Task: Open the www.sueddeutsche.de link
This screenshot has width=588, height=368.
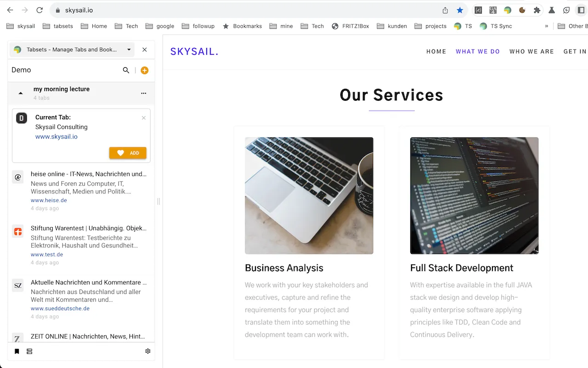Action: pos(60,308)
